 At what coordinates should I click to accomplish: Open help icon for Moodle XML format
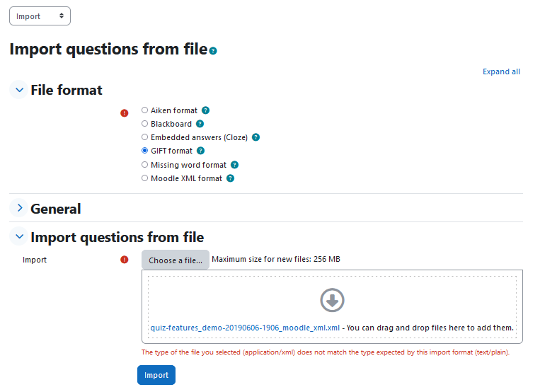[x=231, y=178]
